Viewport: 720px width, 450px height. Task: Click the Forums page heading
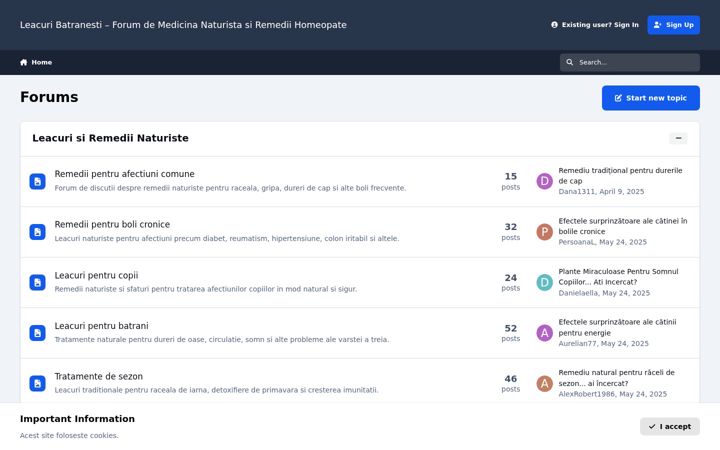pyautogui.click(x=49, y=97)
